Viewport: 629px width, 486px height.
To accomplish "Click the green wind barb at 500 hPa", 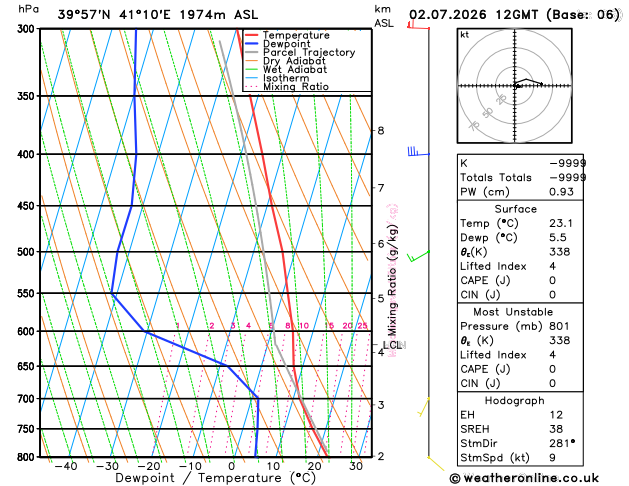I will tap(418, 256).
